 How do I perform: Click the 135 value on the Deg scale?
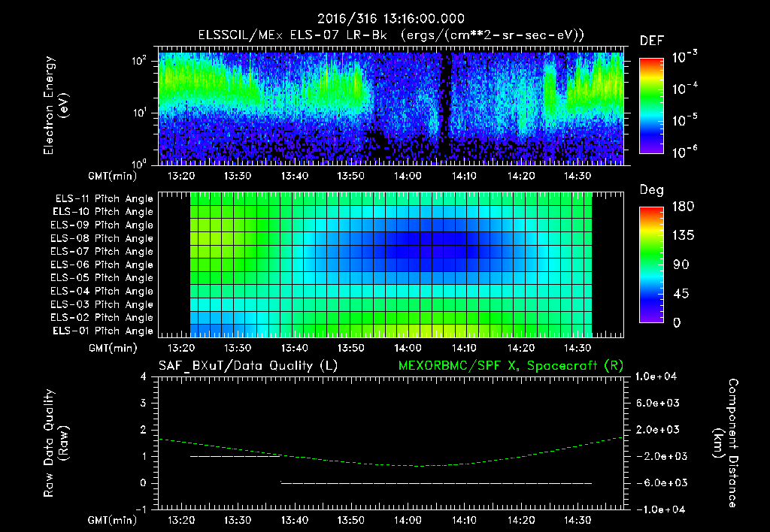pyautogui.click(x=683, y=236)
